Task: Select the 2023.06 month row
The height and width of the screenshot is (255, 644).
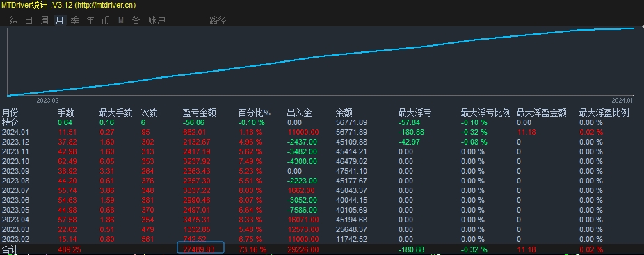Action: click(x=322, y=200)
